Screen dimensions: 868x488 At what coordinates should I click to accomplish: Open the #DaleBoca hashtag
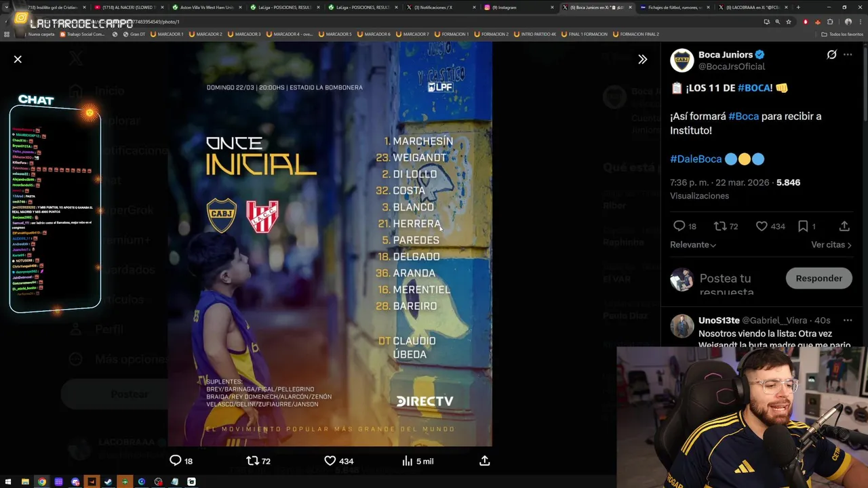696,159
